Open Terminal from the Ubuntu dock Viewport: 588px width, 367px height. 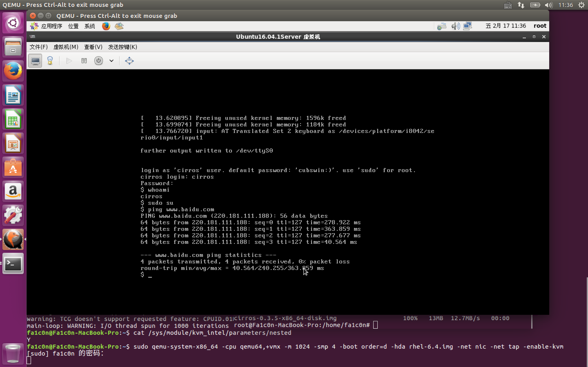(13, 264)
